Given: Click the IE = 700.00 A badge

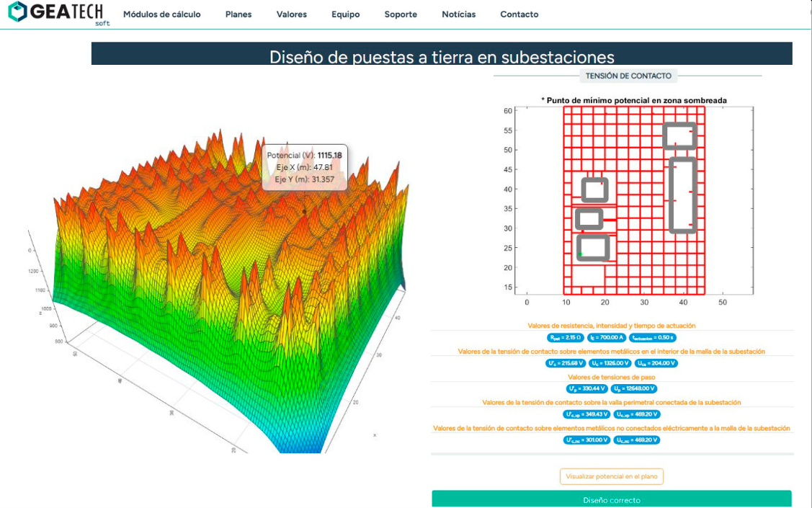Looking at the screenshot, I should click(607, 337).
